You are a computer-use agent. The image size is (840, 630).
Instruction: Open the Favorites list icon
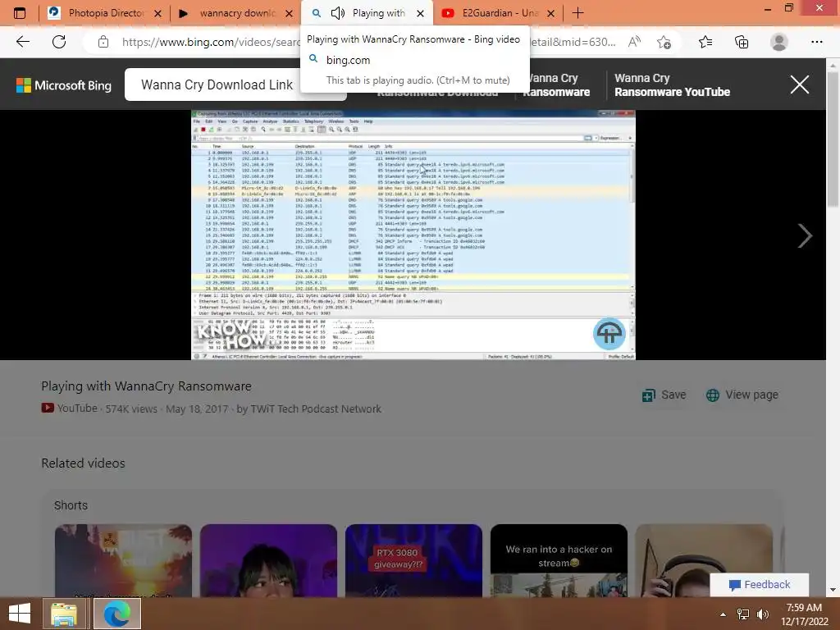[705, 42]
